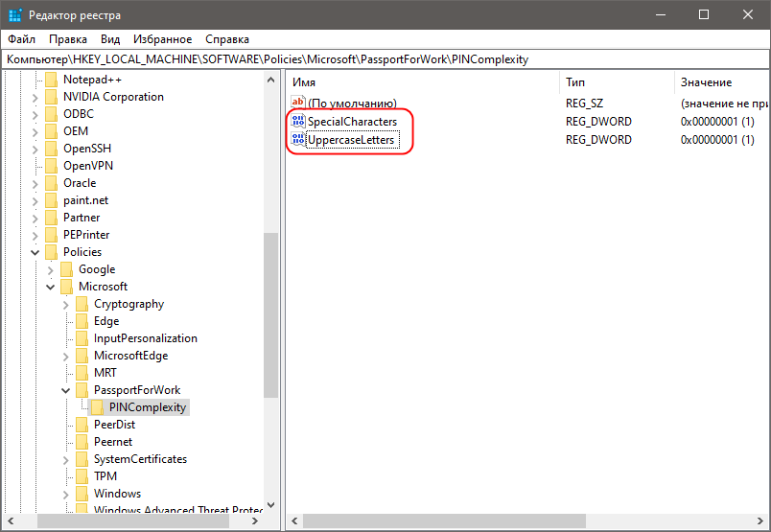Click the PassportForWork folder icon
The width and height of the screenshot is (771, 532).
[x=82, y=390]
